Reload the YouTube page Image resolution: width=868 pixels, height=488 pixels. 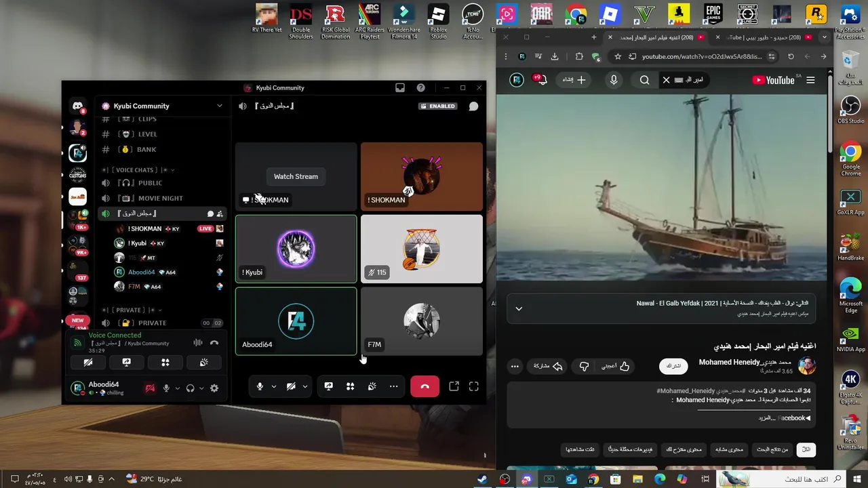click(x=791, y=57)
